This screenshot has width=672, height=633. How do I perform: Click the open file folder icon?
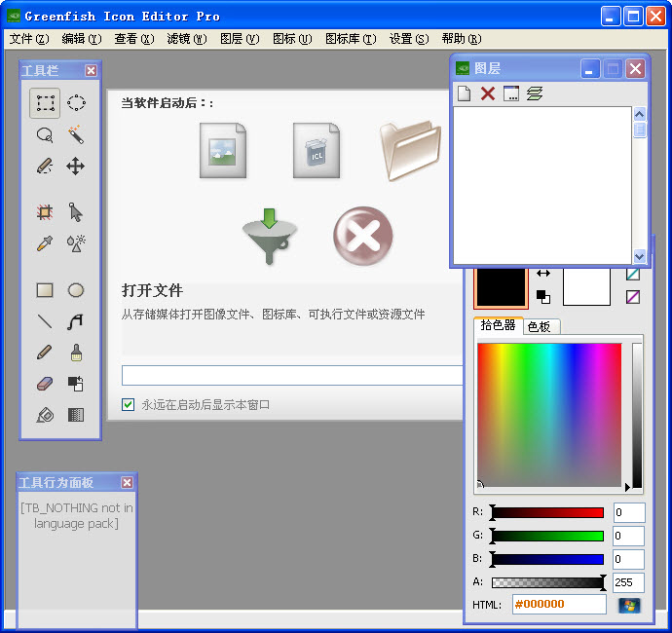[x=410, y=150]
